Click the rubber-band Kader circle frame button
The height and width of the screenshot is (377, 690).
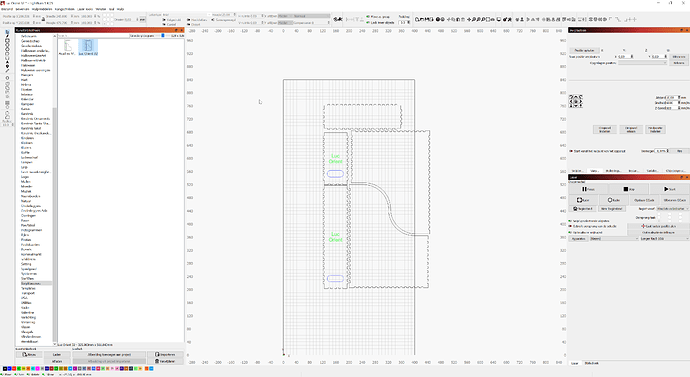pos(613,200)
